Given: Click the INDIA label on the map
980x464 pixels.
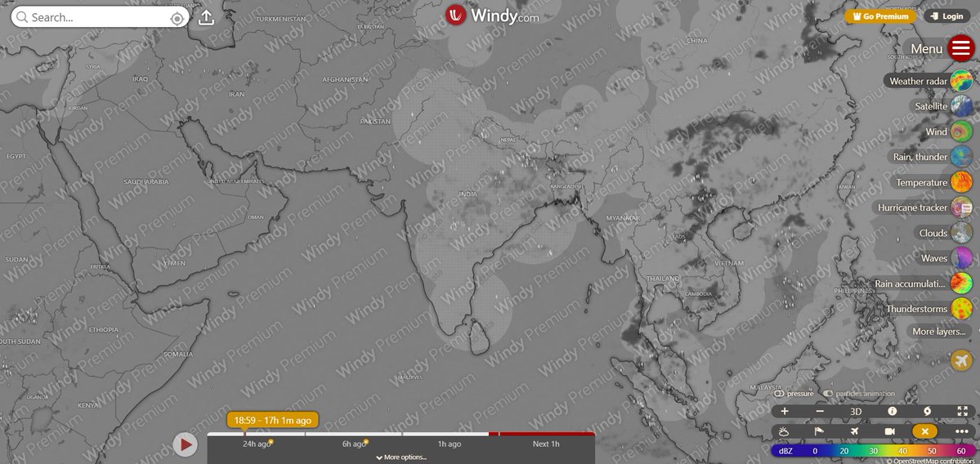Looking at the screenshot, I should [468, 195].
